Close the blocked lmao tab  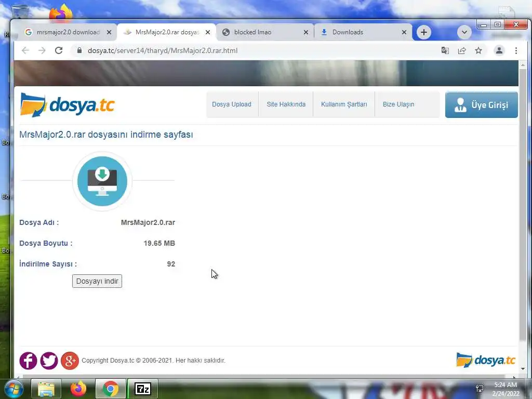[305, 32]
